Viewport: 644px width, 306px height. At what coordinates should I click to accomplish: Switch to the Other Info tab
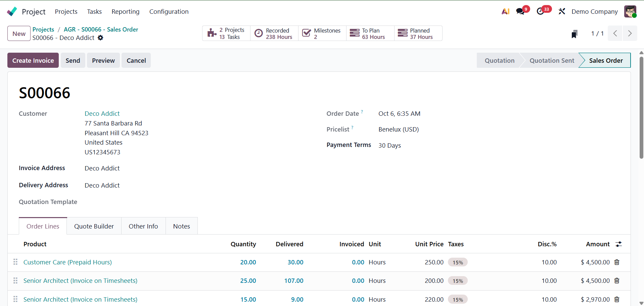click(x=143, y=226)
